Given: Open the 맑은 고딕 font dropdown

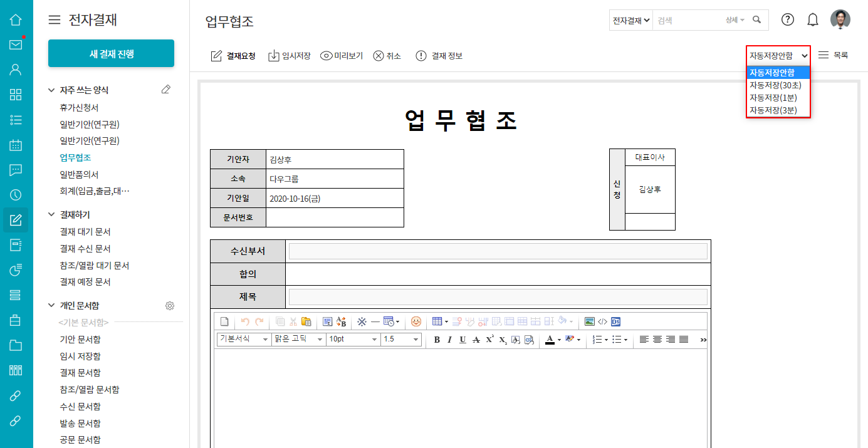Looking at the screenshot, I should click(298, 339).
